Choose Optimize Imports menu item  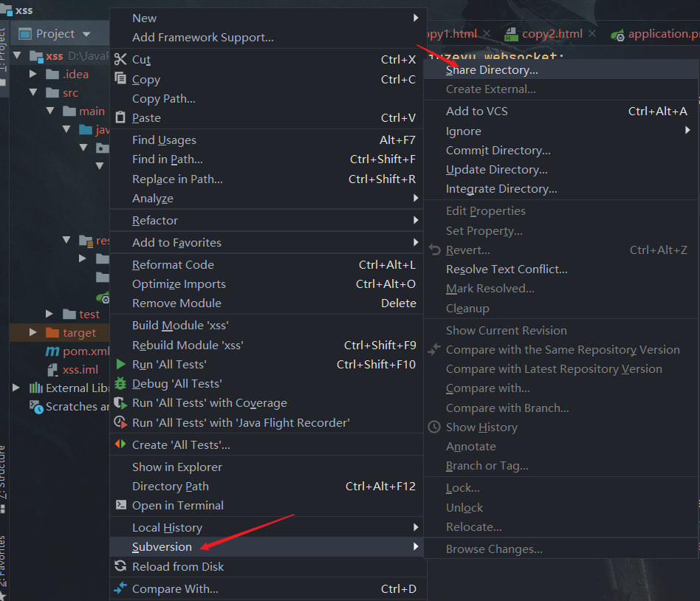click(267, 284)
